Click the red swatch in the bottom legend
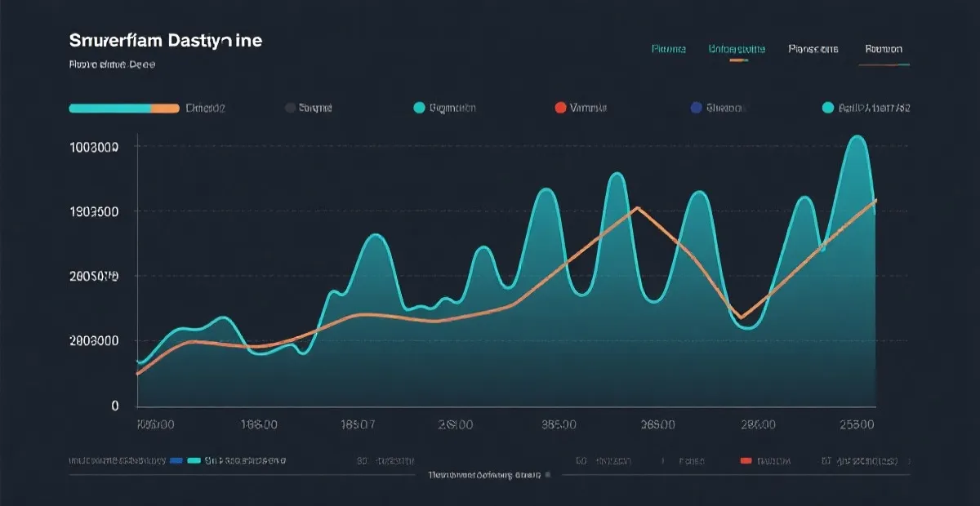This screenshot has width=980, height=506. click(x=745, y=461)
